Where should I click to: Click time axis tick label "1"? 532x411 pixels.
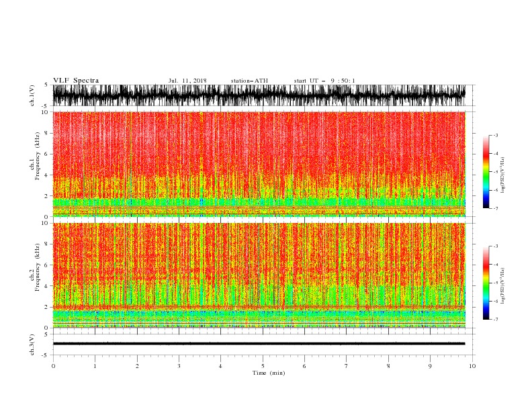tap(95, 366)
